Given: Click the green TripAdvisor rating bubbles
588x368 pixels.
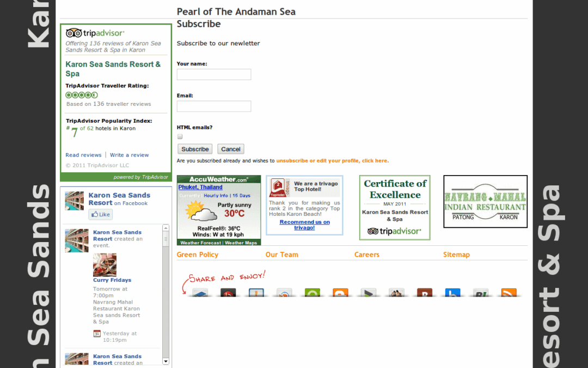Looking at the screenshot, I should click(x=82, y=95).
